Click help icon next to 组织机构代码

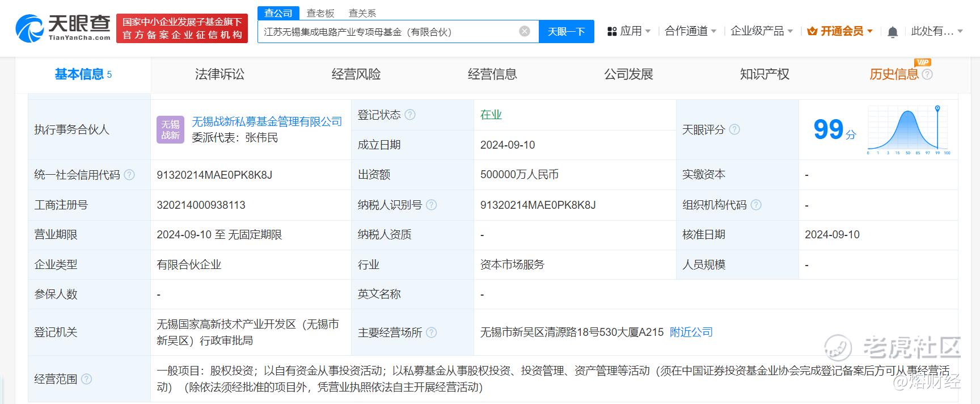point(756,205)
